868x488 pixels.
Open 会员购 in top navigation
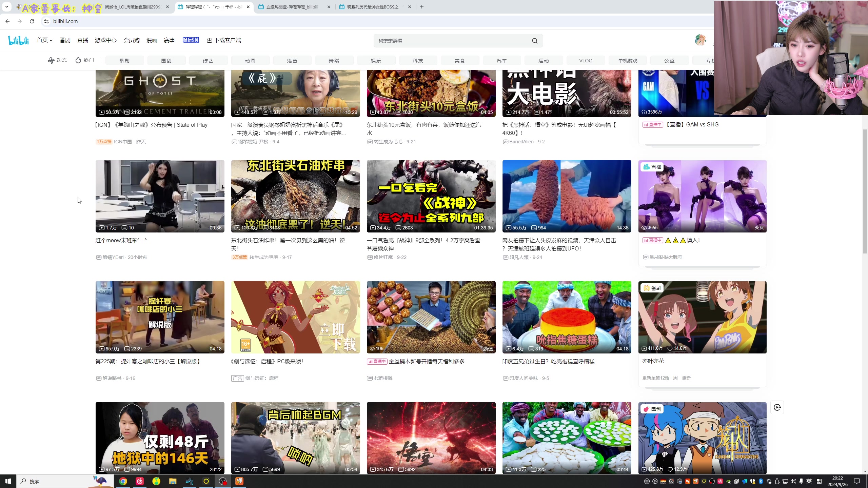click(x=132, y=40)
